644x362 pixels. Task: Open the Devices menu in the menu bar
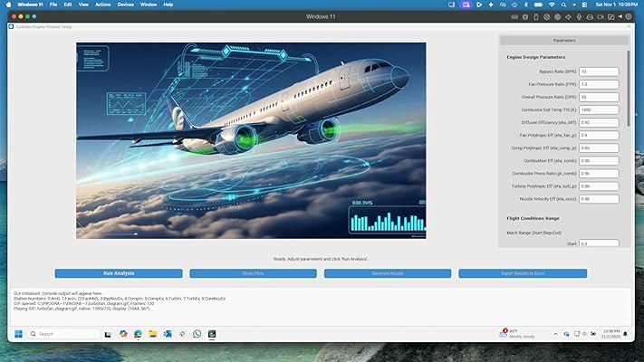(126, 5)
